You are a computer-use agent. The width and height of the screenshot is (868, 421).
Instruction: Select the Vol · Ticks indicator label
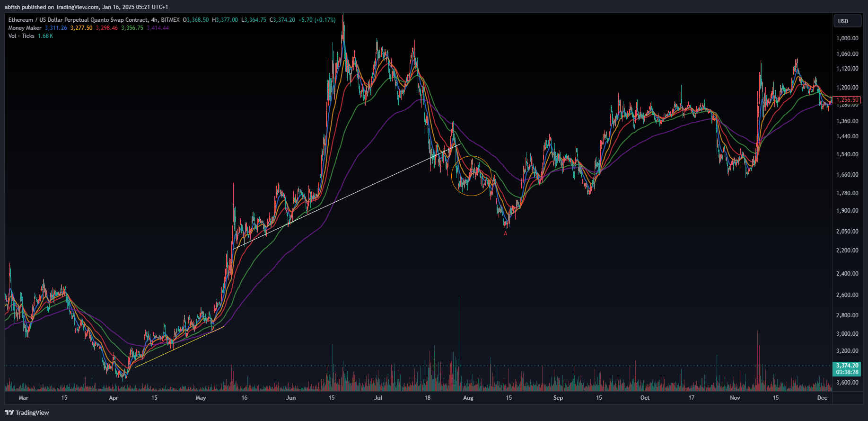(21, 36)
